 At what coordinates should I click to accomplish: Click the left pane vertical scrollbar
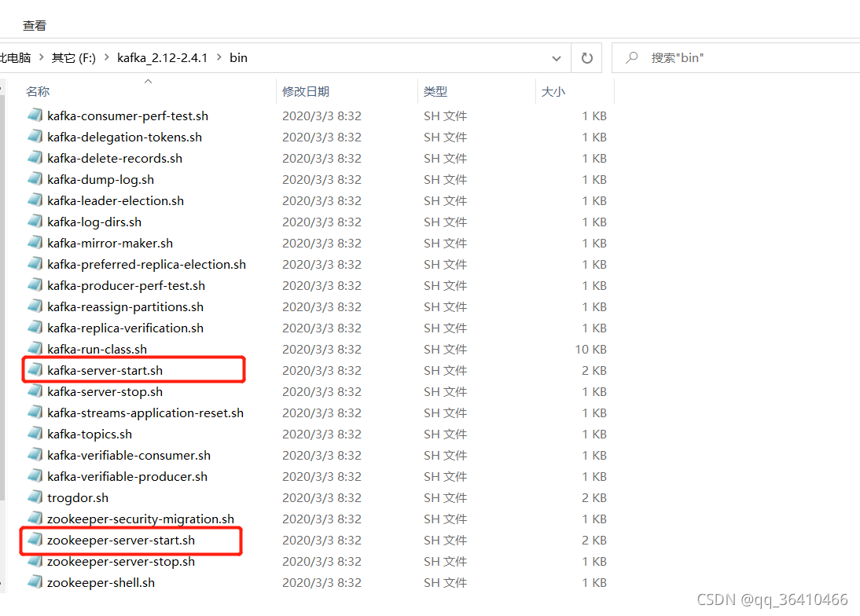(x=2, y=296)
